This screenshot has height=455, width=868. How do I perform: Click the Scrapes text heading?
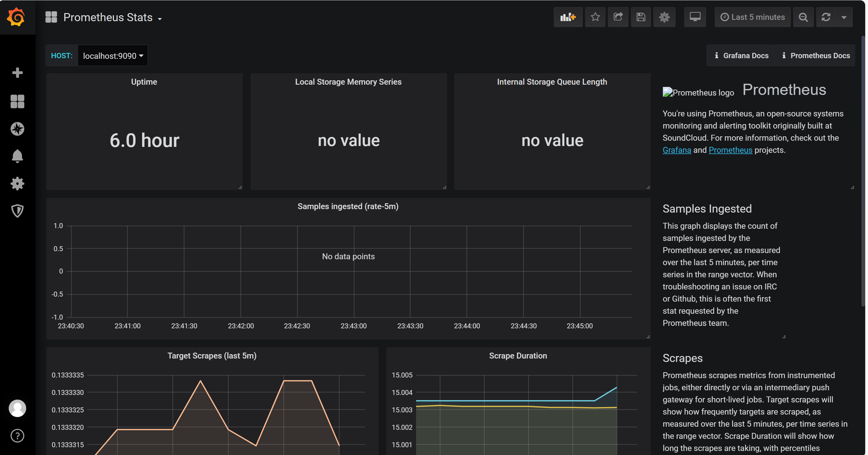(x=682, y=358)
